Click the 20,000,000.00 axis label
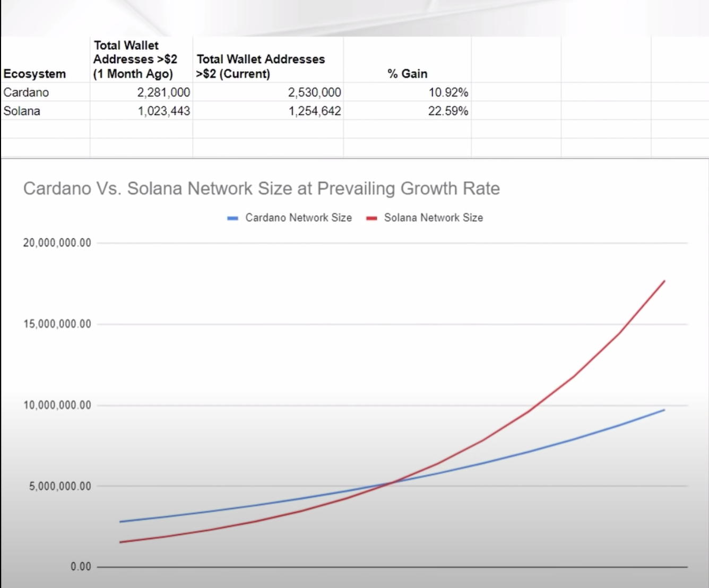This screenshot has height=588, width=709. [57, 243]
